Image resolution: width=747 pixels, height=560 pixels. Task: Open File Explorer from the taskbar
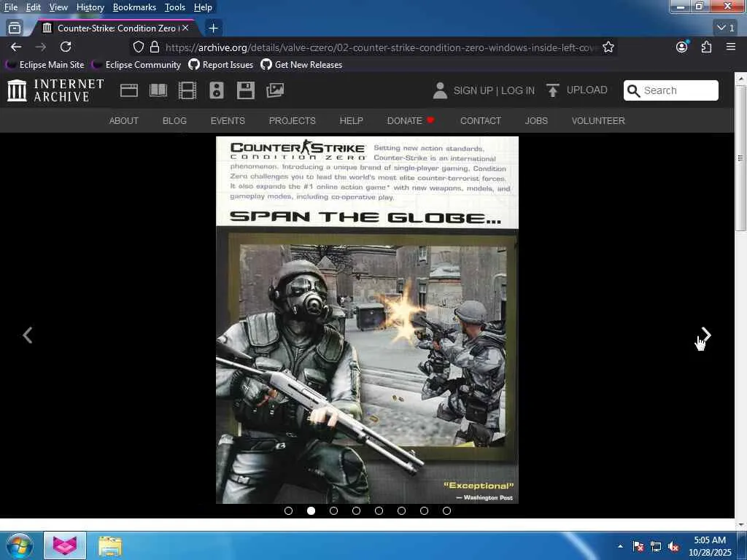110,546
